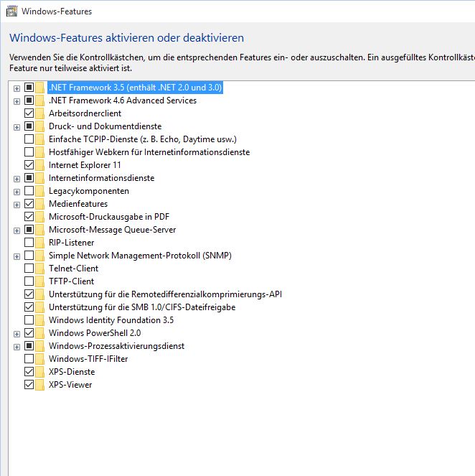
Task: Enable Hostfähiger Webkern checkbox
Action: pyautogui.click(x=29, y=151)
